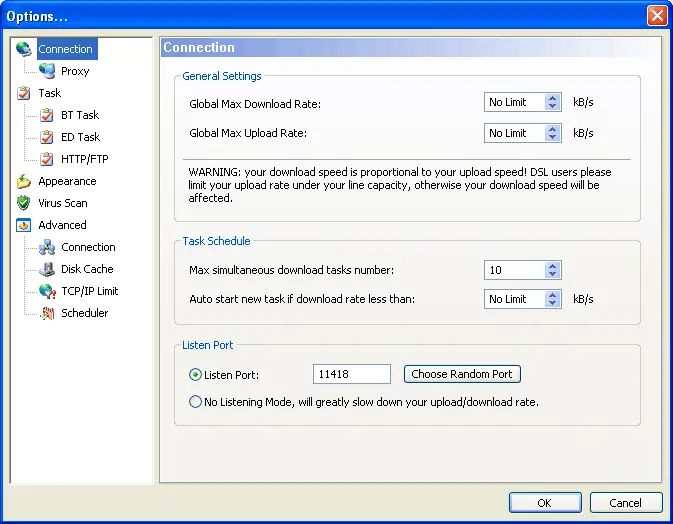The width and height of the screenshot is (673, 524).
Task: Click the Advanced category icon
Action: (24, 225)
